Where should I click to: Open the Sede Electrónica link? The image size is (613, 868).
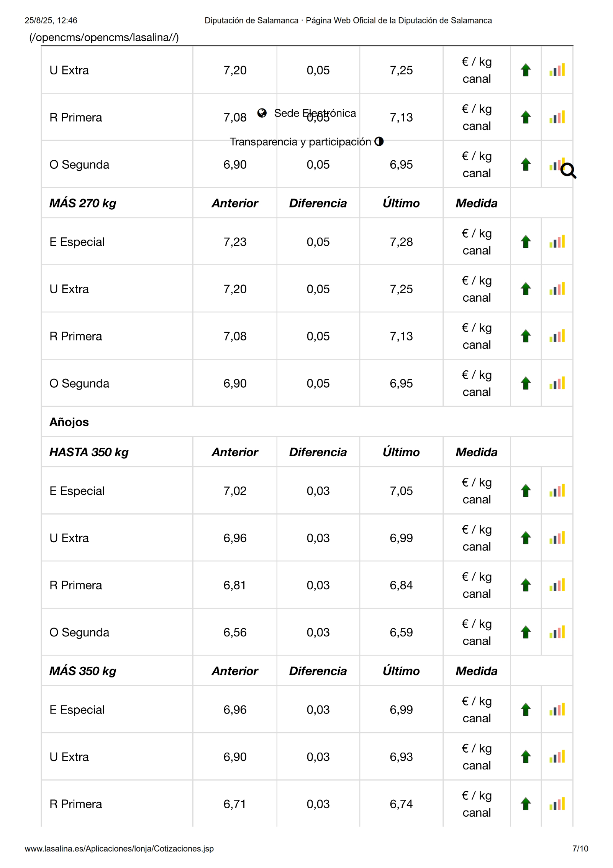pyautogui.click(x=315, y=113)
